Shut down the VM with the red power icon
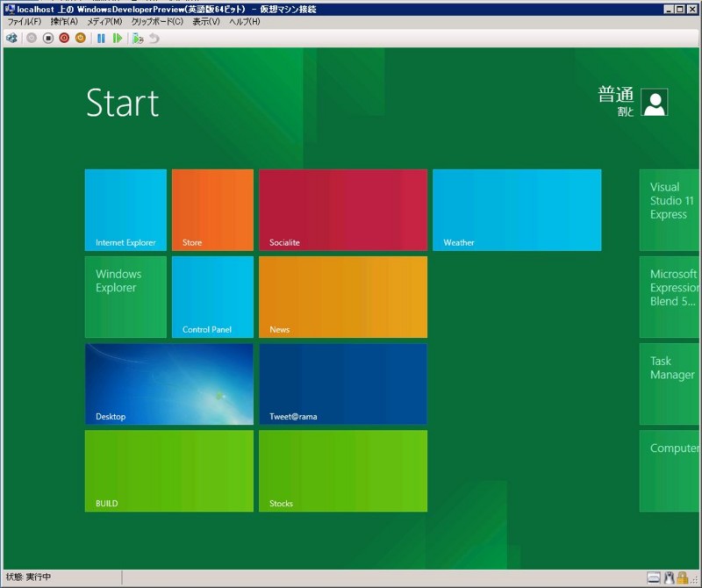This screenshot has width=702, height=588. (64, 39)
